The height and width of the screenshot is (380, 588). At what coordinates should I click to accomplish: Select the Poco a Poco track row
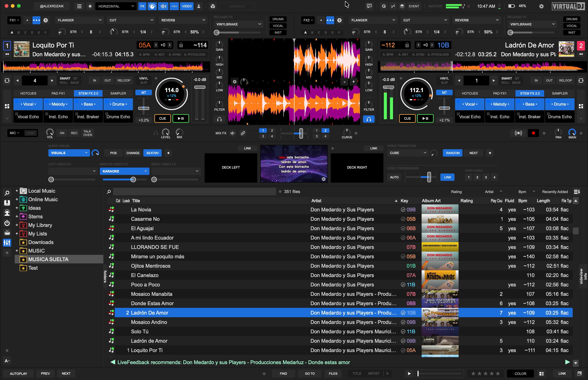pyautogui.click(x=145, y=285)
